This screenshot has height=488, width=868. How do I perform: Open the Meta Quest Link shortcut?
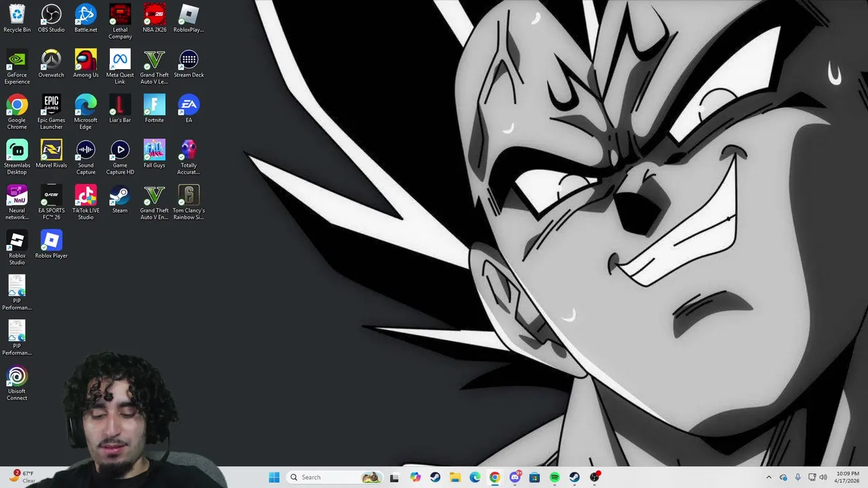[120, 67]
